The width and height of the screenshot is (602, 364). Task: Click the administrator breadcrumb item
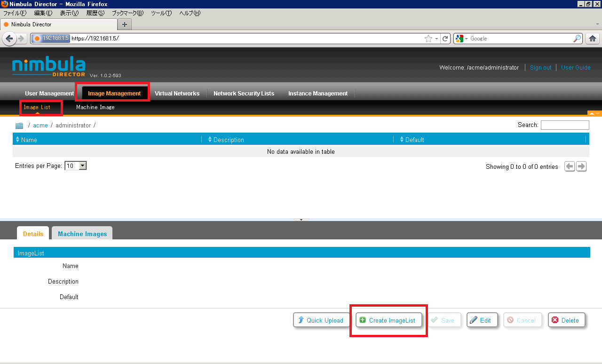coord(73,126)
